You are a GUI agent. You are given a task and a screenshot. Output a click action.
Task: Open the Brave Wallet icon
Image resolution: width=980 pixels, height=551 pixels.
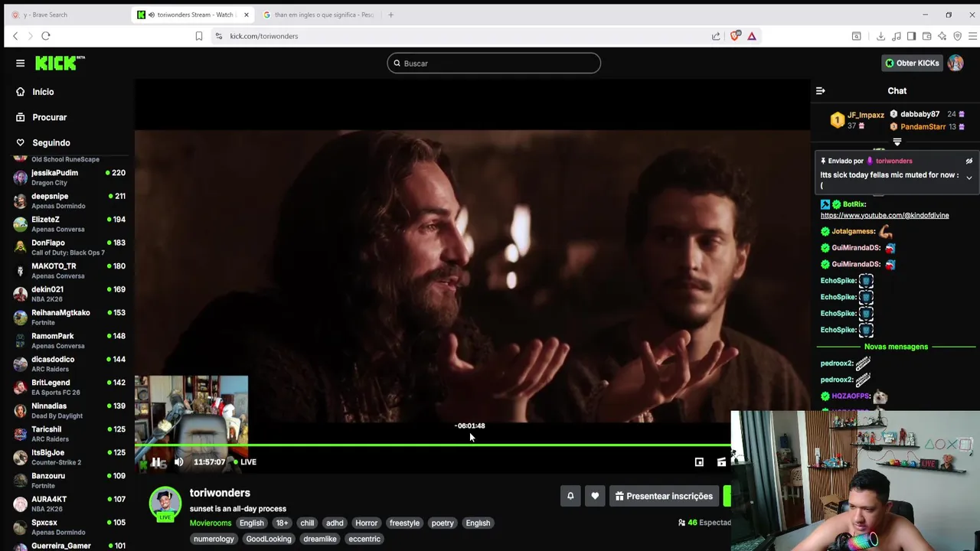click(926, 36)
